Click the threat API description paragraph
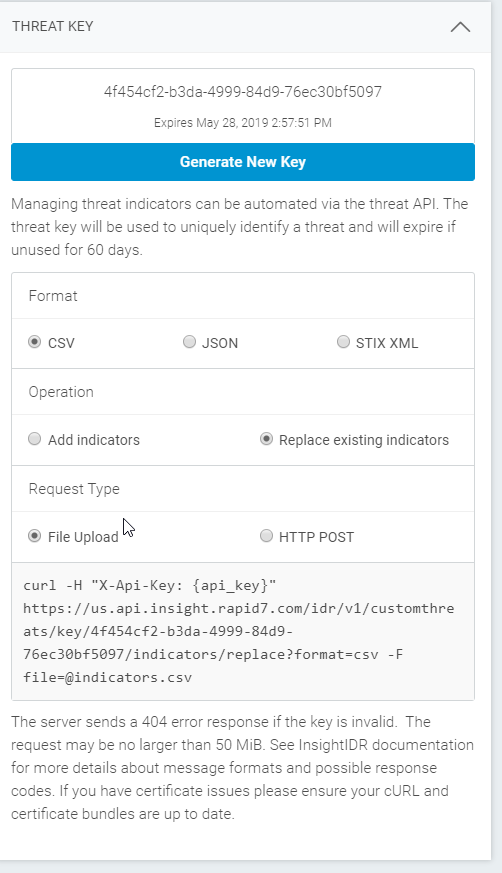Viewport: 502px width, 873px height. (240, 227)
